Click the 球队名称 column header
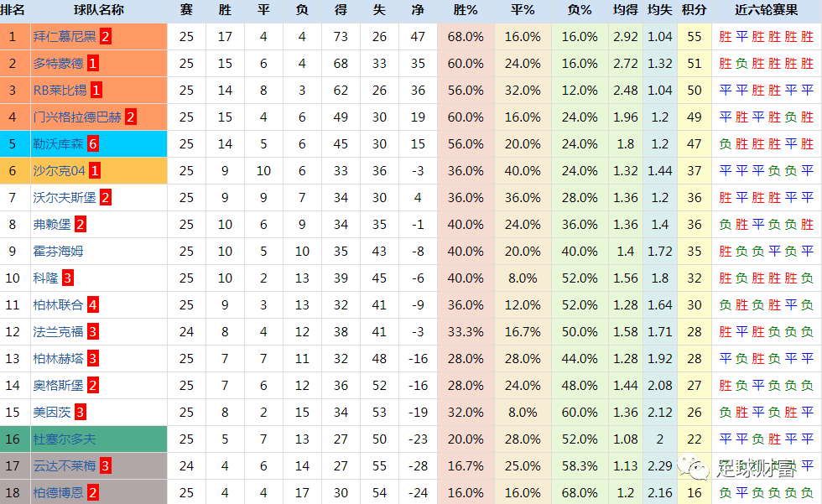 pyautogui.click(x=99, y=10)
